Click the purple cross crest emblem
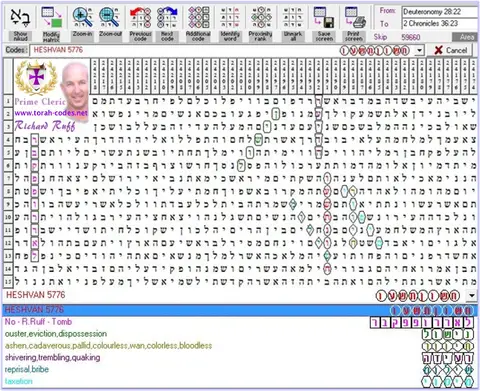Viewport: 480px width, 391px height. (x=36, y=78)
